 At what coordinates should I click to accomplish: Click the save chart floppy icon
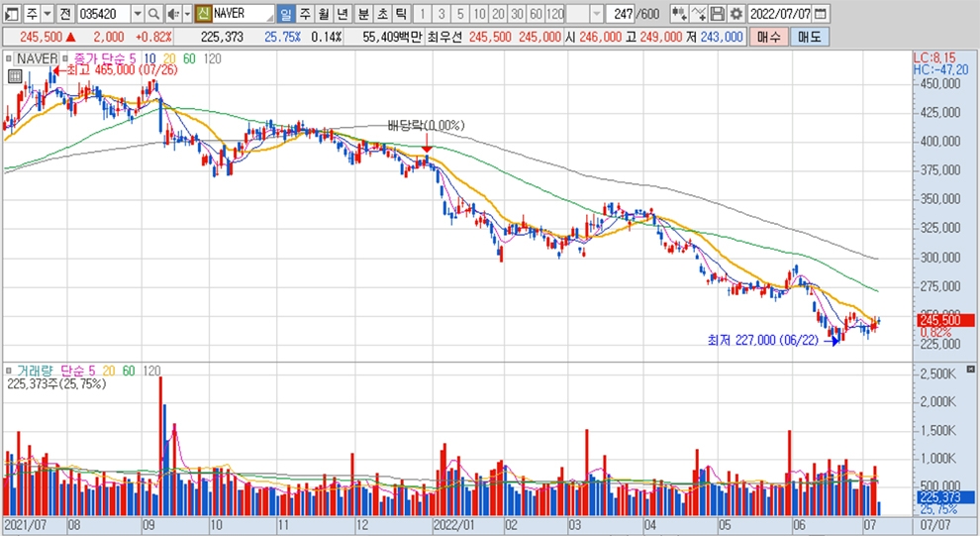[718, 14]
